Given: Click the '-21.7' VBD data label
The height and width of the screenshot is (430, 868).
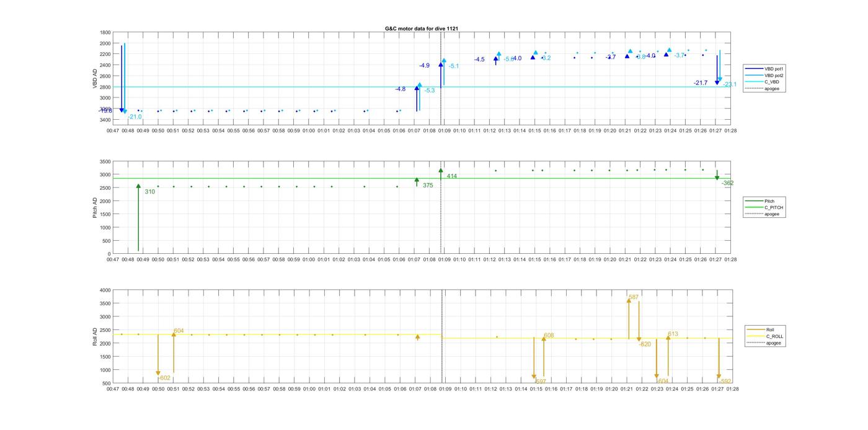Looking at the screenshot, I should coord(701,83).
